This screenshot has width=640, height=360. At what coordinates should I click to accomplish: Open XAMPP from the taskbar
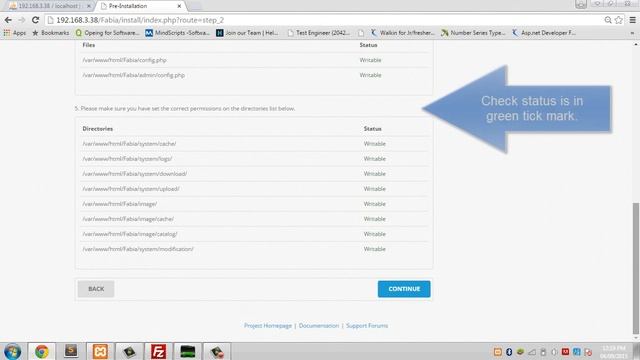coord(100,351)
